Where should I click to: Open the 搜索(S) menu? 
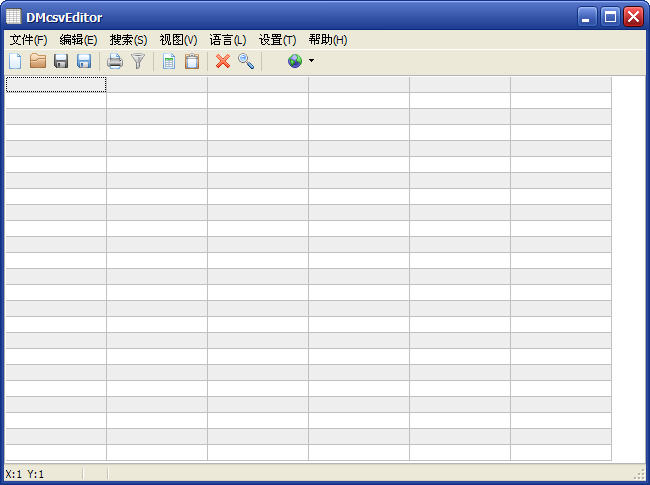128,40
